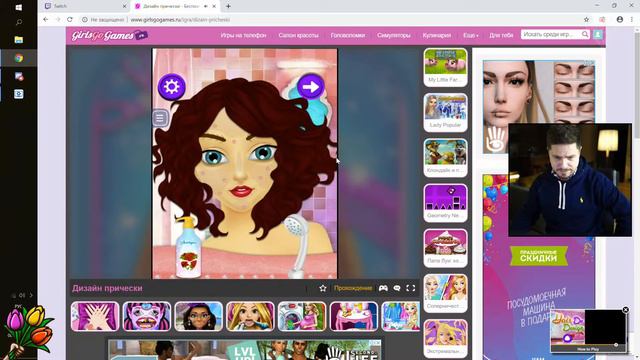Open Салон красоты menu item
640x360 pixels.
[298, 36]
